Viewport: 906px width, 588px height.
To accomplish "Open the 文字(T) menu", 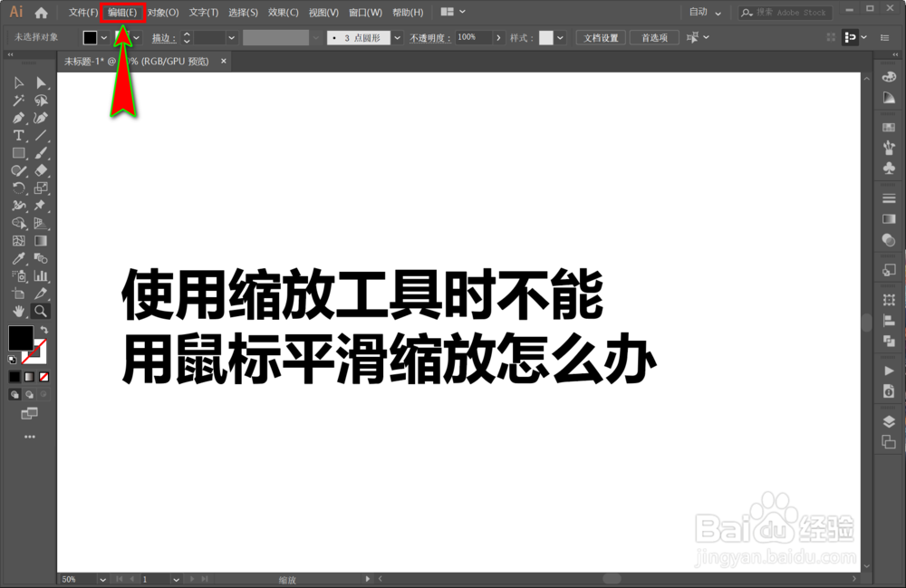I will coord(203,12).
